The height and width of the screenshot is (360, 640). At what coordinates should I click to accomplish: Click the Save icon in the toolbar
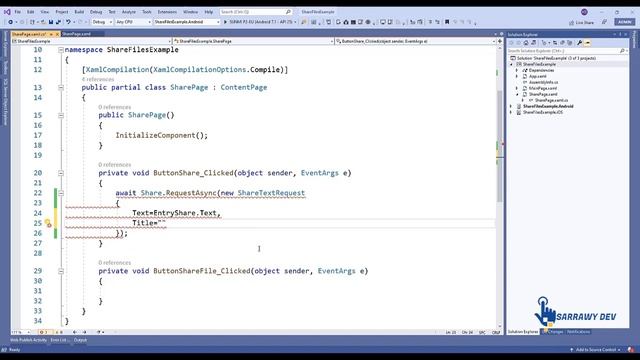tap(51, 22)
